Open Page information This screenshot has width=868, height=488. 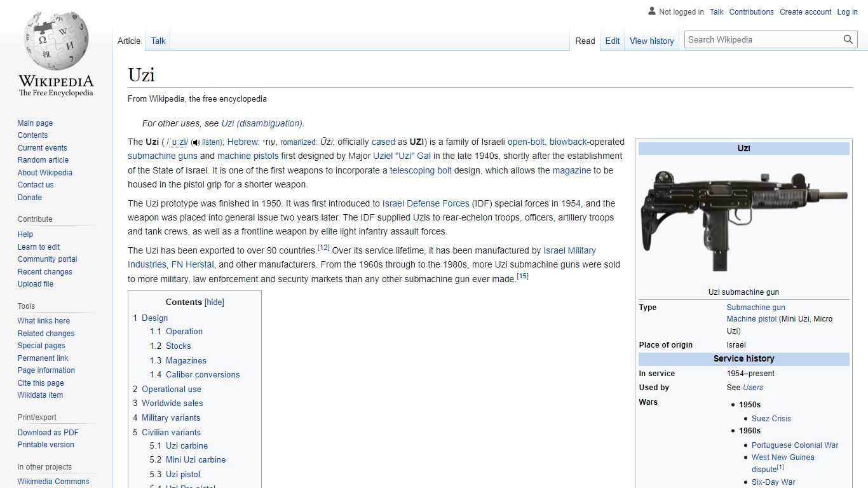[x=46, y=370]
